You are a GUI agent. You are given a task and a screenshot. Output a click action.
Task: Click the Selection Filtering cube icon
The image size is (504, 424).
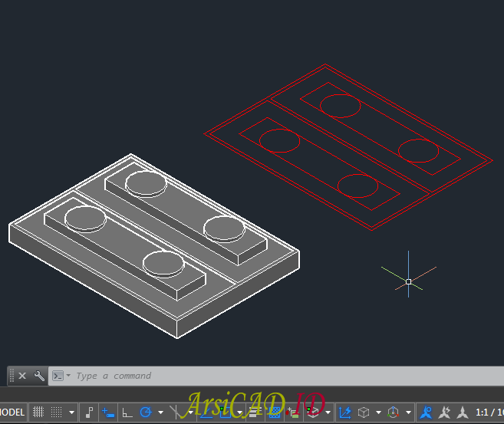click(364, 412)
